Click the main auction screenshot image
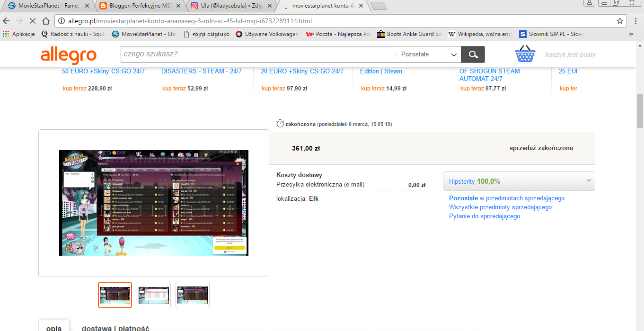 coord(154,203)
